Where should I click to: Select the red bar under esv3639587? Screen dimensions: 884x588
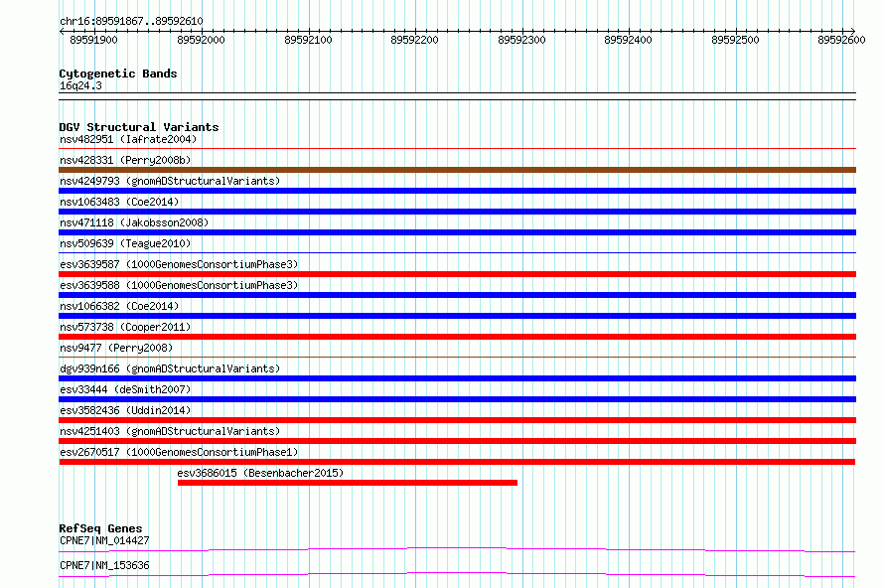(x=457, y=274)
